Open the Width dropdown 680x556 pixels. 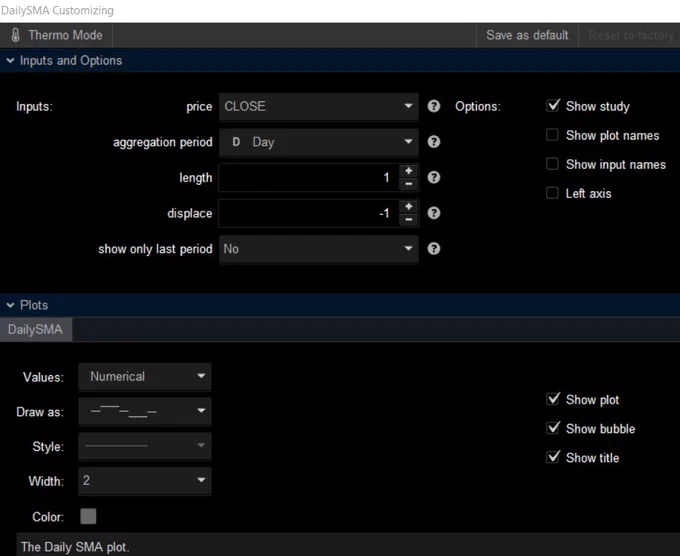[145, 481]
